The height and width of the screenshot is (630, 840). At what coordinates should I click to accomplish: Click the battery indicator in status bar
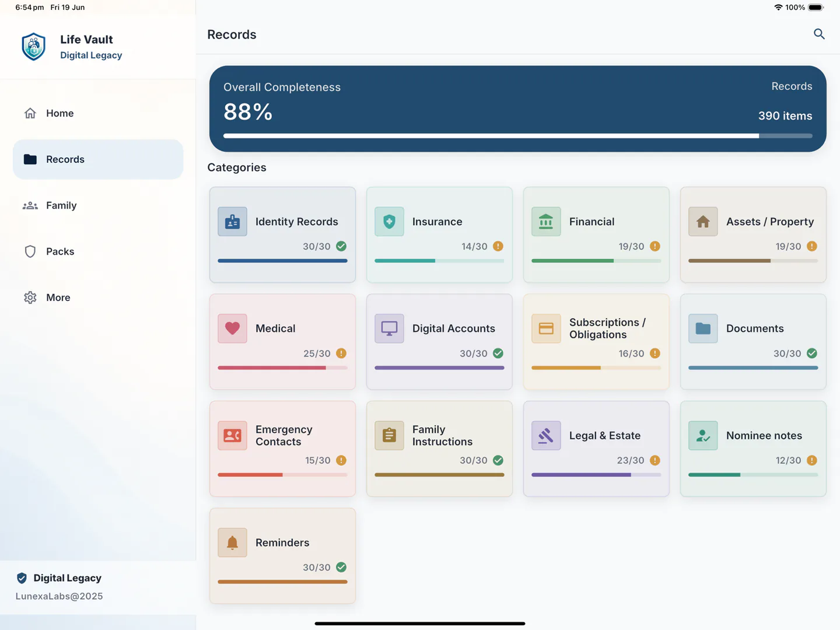pyautogui.click(x=816, y=8)
